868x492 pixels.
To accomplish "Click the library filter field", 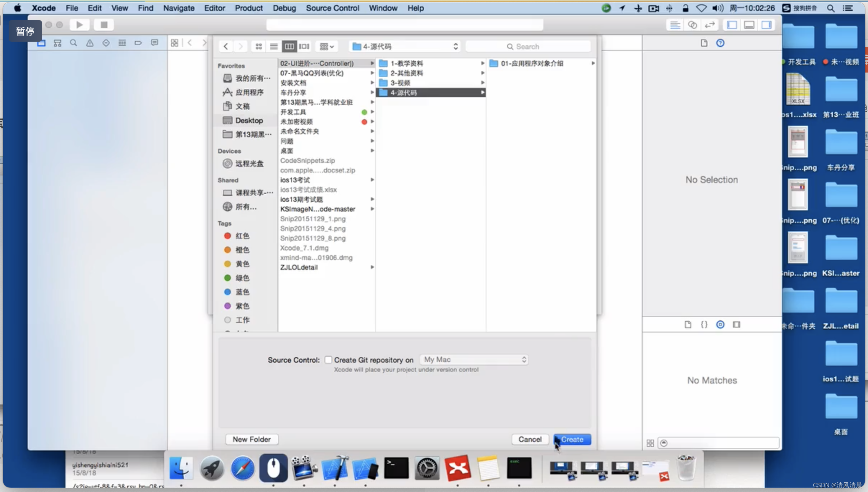I will [719, 443].
